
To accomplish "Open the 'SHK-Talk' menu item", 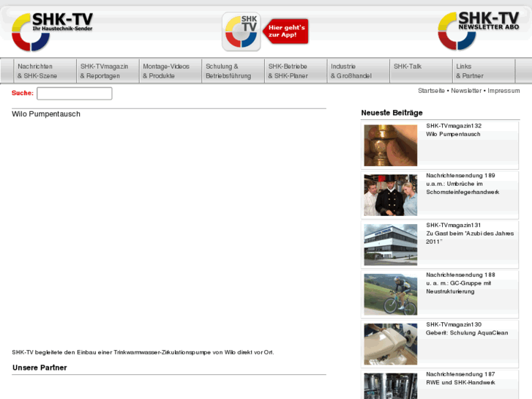I will click(x=421, y=71).
